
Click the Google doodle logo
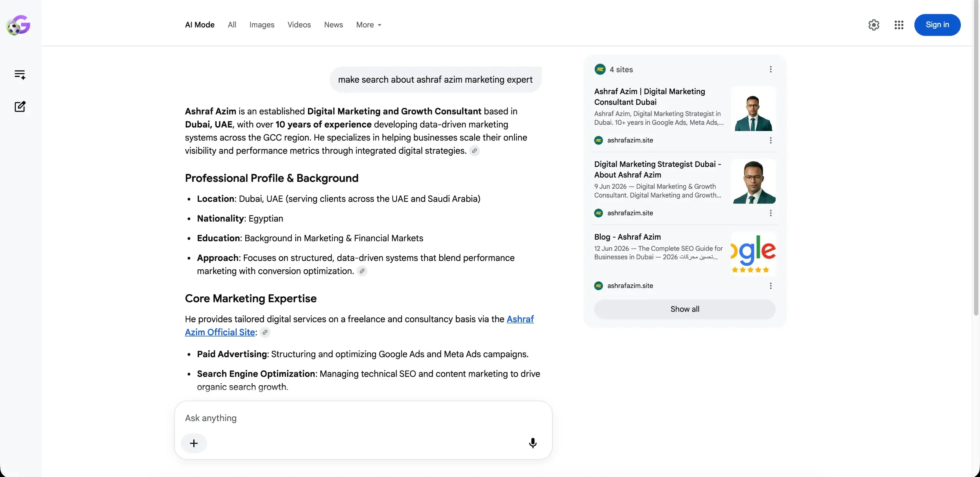(18, 25)
